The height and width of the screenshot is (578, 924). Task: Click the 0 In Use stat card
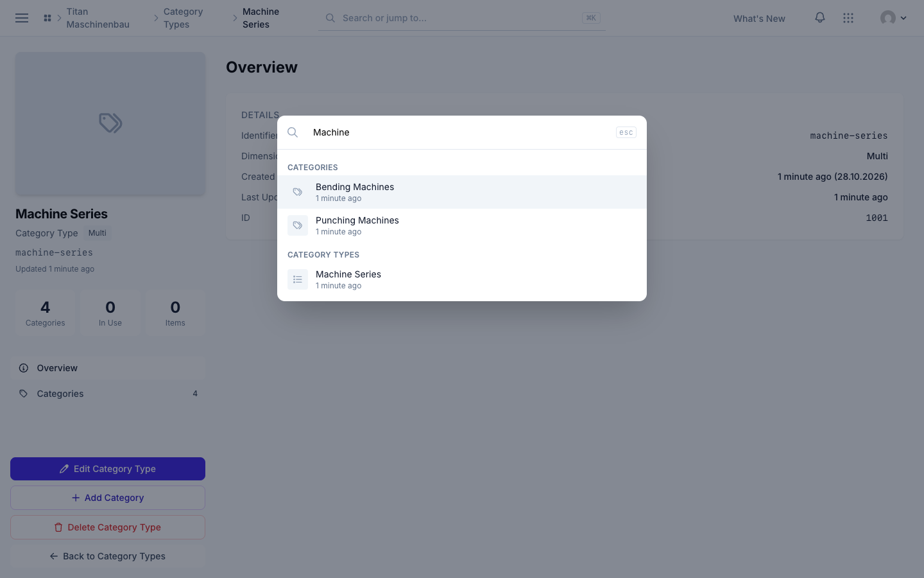point(110,313)
